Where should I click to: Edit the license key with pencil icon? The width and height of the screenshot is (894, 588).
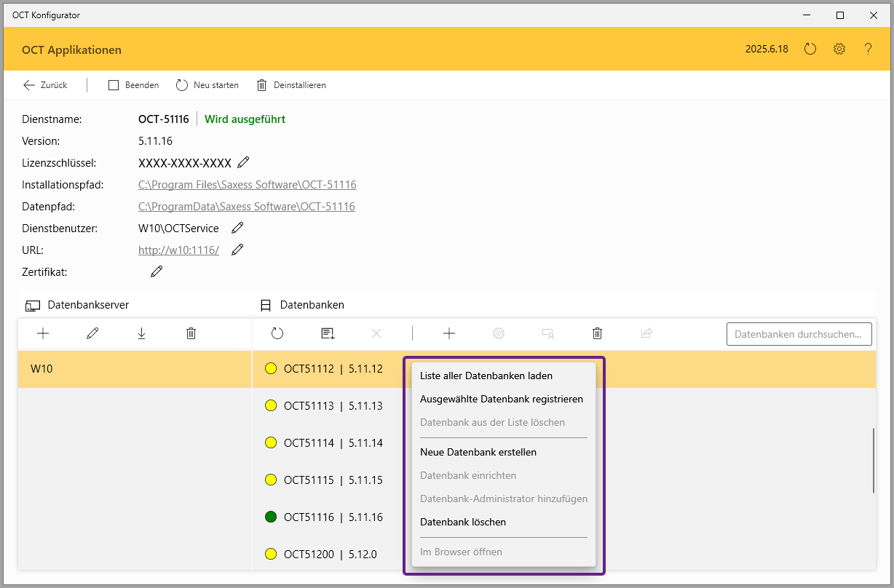243,162
